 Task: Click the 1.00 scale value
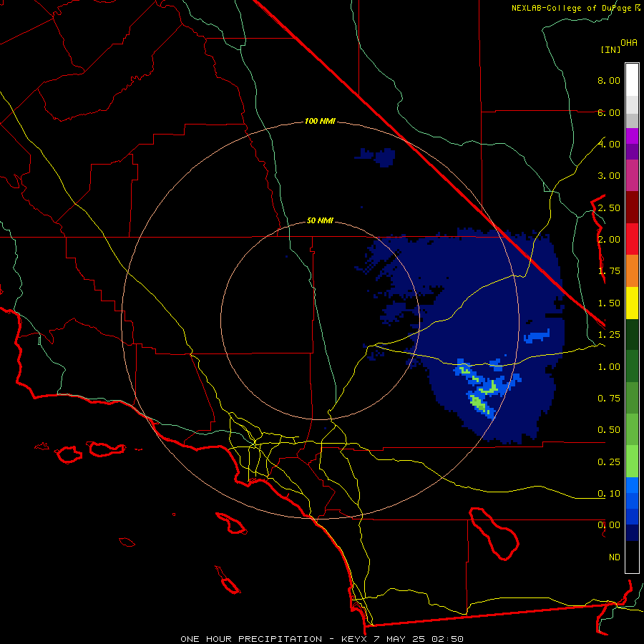point(609,367)
